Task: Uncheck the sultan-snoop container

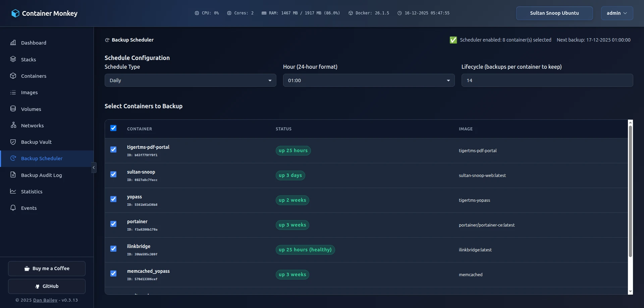Action: pyautogui.click(x=113, y=174)
